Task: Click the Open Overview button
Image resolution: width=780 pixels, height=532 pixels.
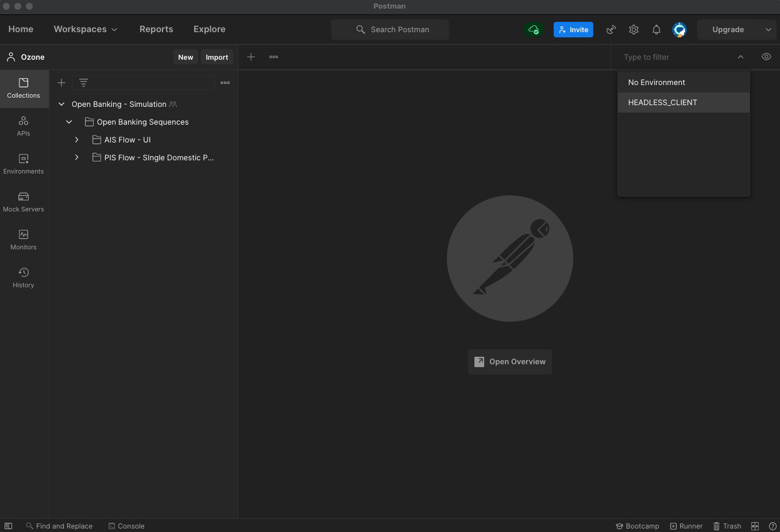Action: click(510, 362)
